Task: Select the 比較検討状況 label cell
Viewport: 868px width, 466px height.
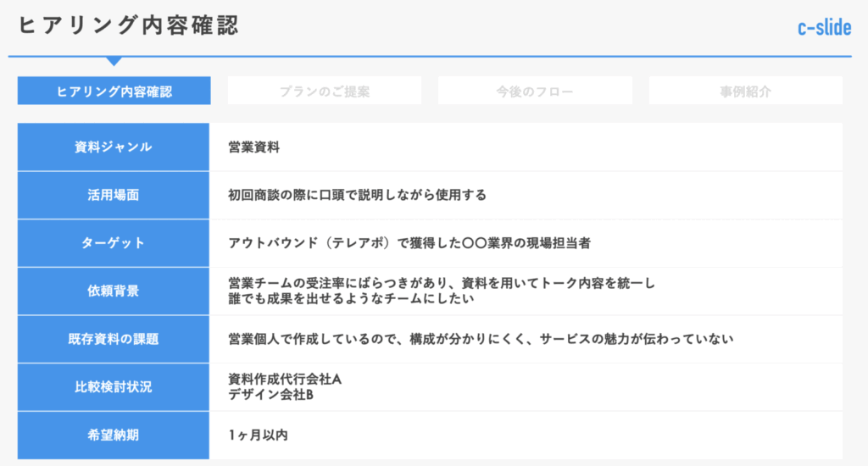Action: [114, 387]
